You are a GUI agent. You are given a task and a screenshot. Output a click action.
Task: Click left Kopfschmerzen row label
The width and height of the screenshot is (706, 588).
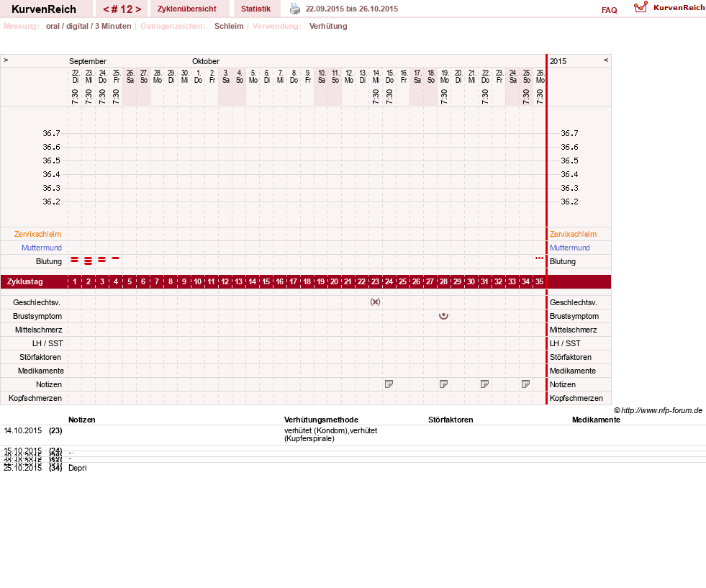click(x=35, y=398)
